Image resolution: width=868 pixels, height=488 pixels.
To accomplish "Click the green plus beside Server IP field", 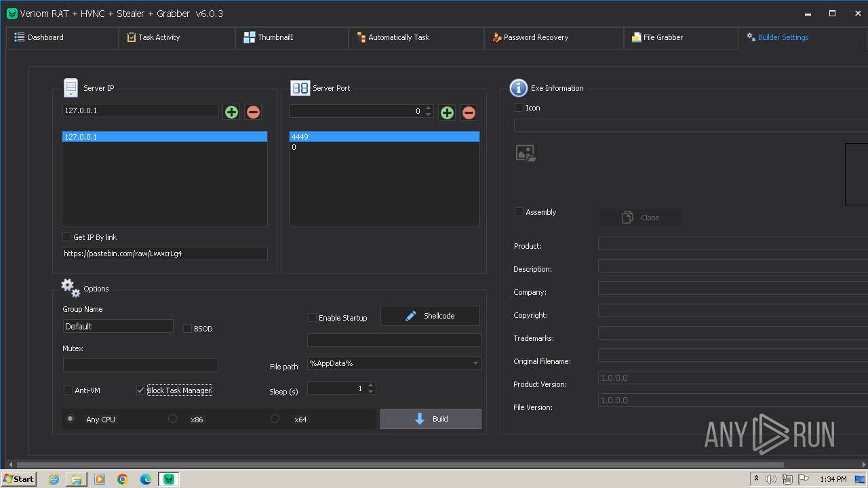I will coord(231,112).
